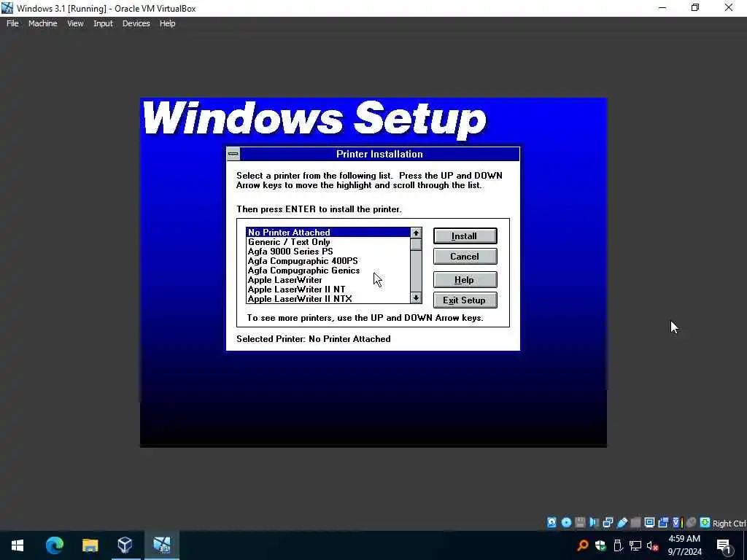Viewport: 747px width, 560px height.
Task: Click the 4:59 AM clock in taskbar
Action: [684, 539]
